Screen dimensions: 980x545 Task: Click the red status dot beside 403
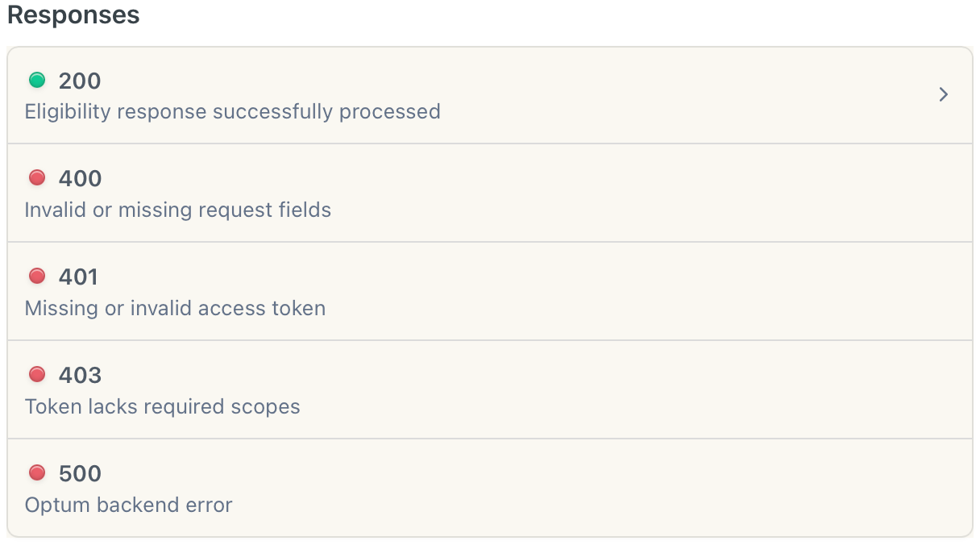[36, 374]
